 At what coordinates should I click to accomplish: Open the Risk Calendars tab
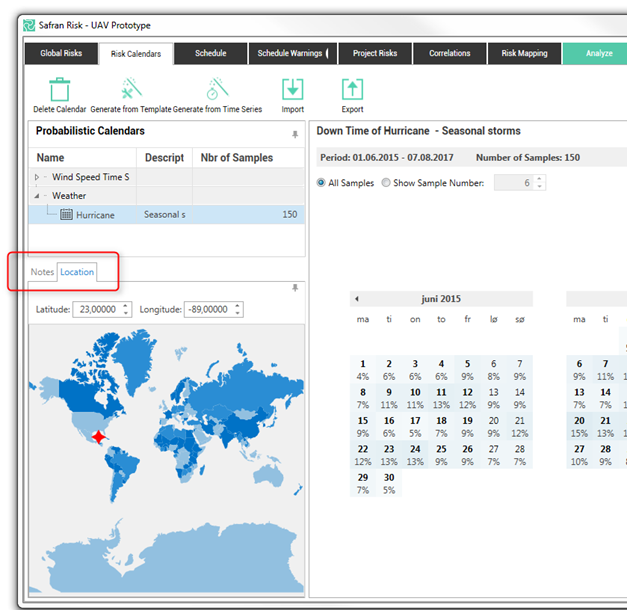pos(136,54)
